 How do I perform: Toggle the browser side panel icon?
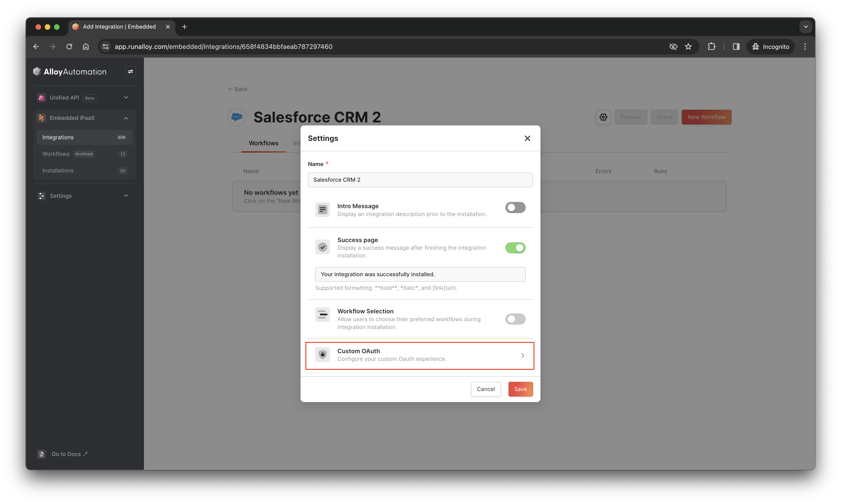(736, 47)
